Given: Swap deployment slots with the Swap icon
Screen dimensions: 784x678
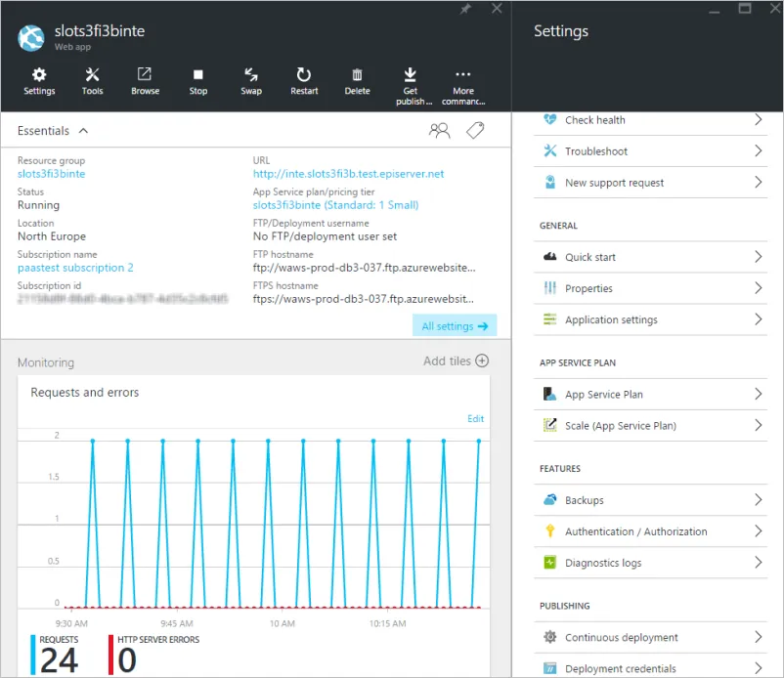Looking at the screenshot, I should 251,81.
